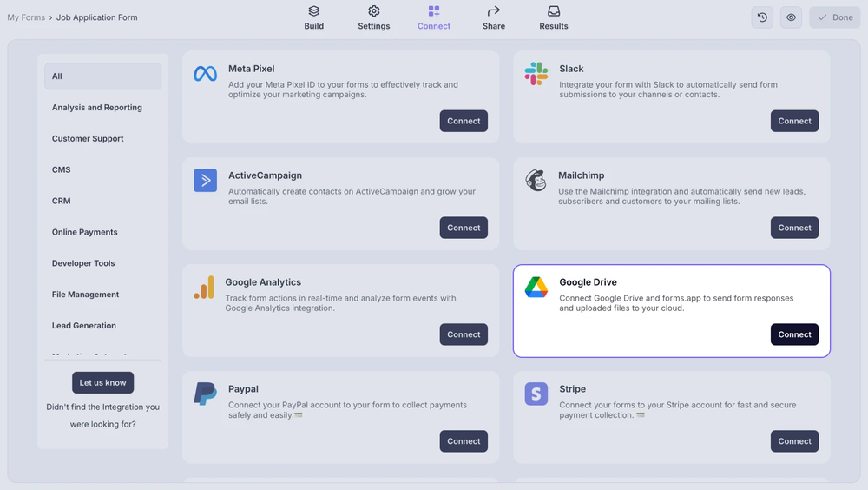Click the Stripe logo icon
The image size is (868, 490).
pyautogui.click(x=536, y=394)
